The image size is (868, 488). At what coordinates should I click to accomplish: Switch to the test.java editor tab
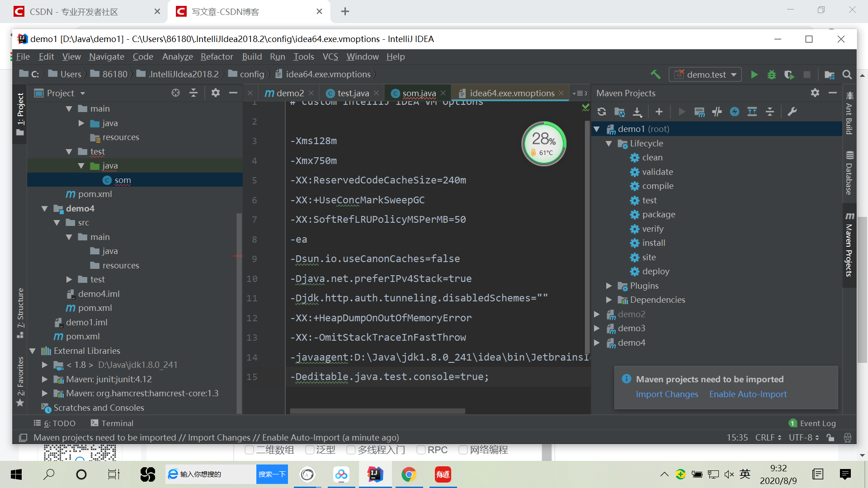pyautogui.click(x=353, y=93)
